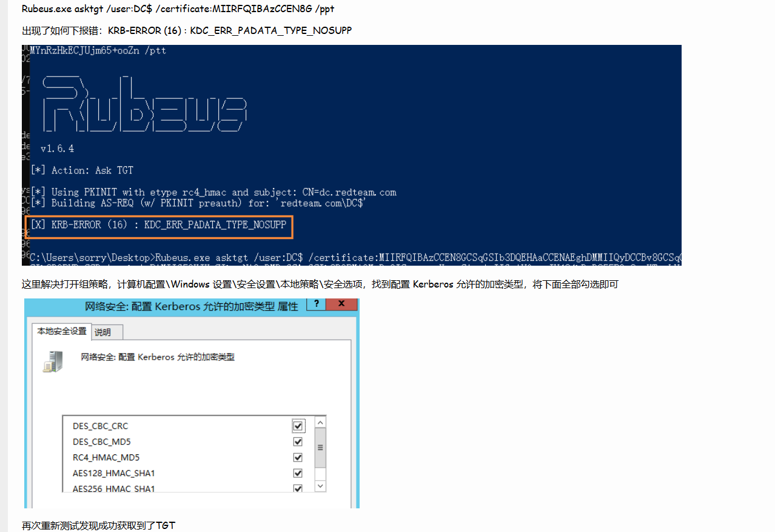Image resolution: width=775 pixels, height=532 pixels.
Task: Click the Rubeus.exe asktgt command line text
Action: [178, 9]
